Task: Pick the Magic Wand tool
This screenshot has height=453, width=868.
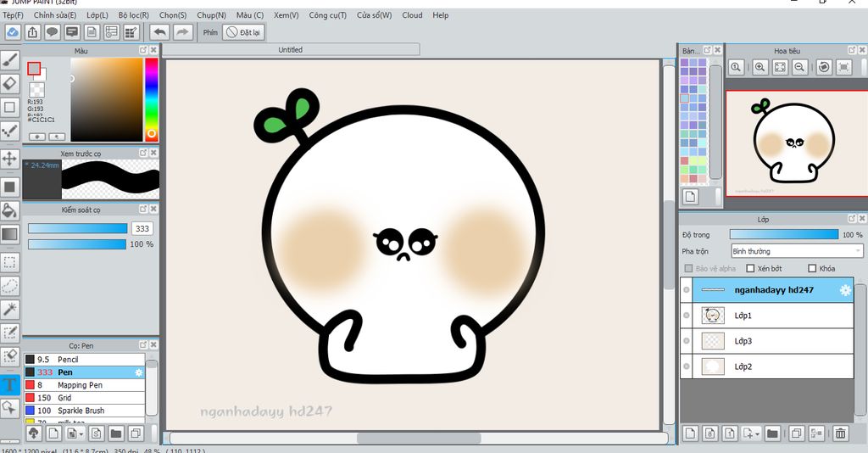Action: [9, 310]
